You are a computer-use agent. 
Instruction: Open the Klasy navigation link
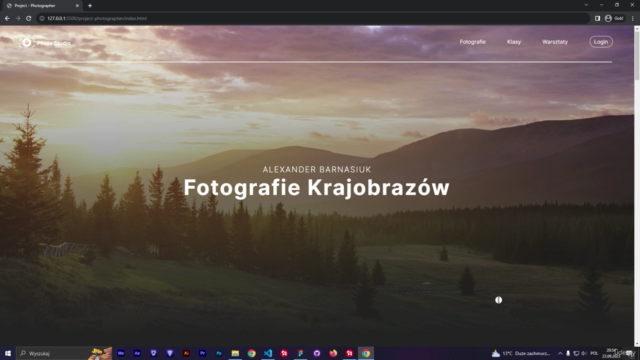pos(513,42)
